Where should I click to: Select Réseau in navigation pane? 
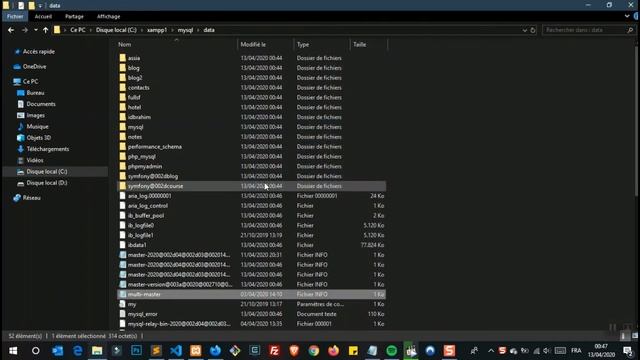pyautogui.click(x=31, y=198)
